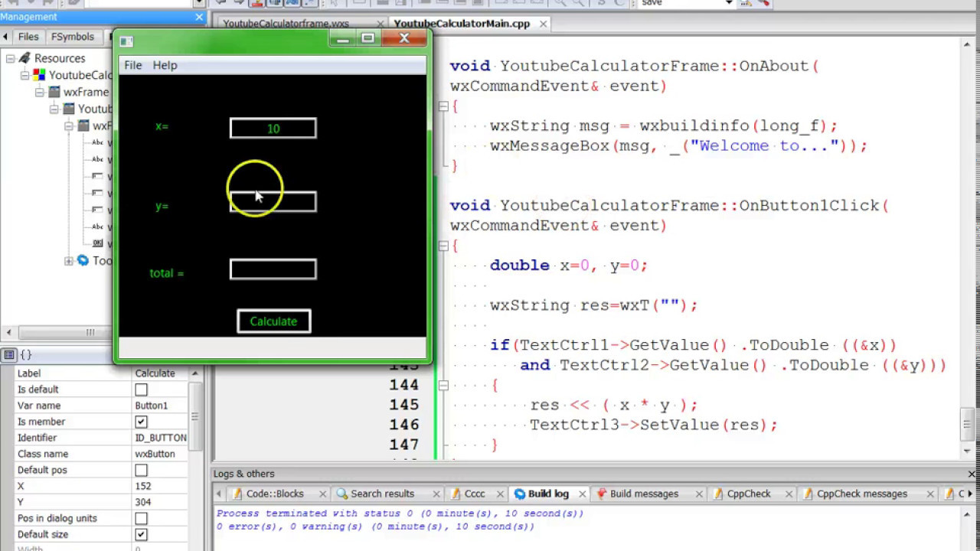Collapse the OnAbout function fold marker
The image size is (980, 551).
[x=443, y=106]
